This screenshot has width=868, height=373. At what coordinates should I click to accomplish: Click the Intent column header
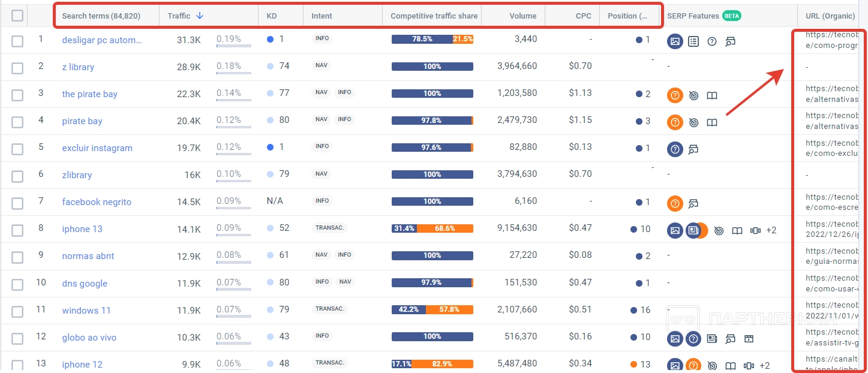(x=322, y=16)
